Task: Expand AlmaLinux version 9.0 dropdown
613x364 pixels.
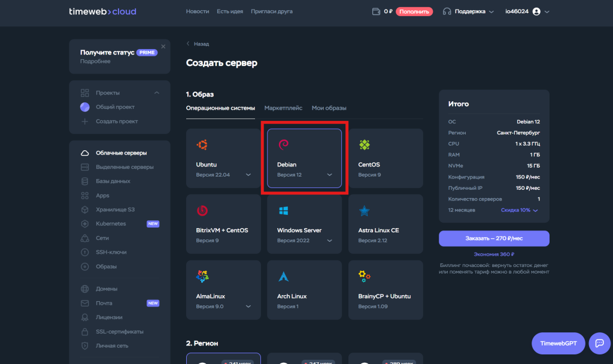Action: (x=248, y=307)
